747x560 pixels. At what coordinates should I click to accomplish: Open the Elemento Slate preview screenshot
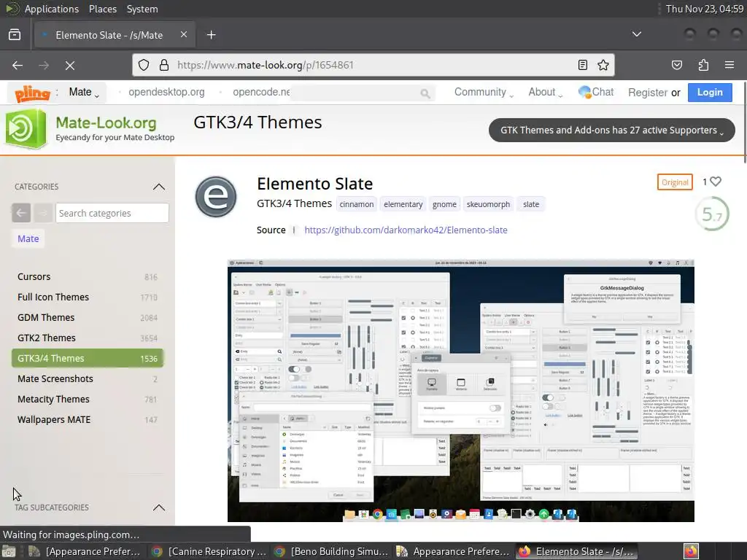coord(461,391)
